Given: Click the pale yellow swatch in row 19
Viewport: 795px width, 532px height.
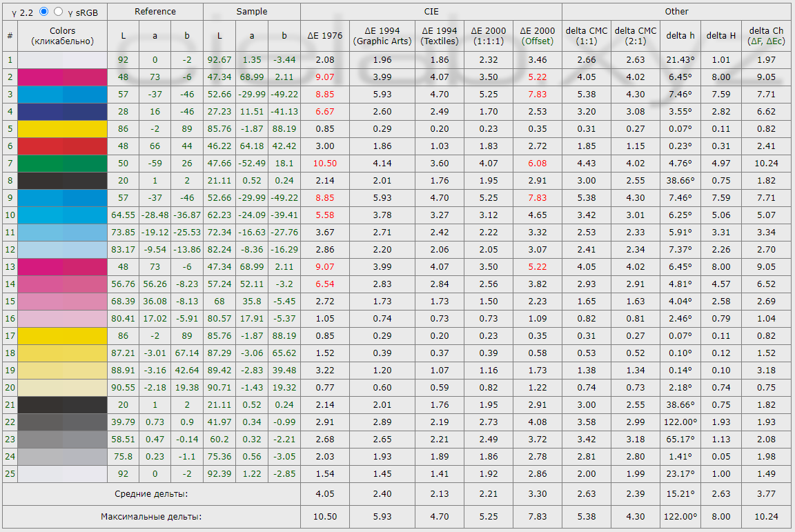Looking at the screenshot, I should point(62,371).
